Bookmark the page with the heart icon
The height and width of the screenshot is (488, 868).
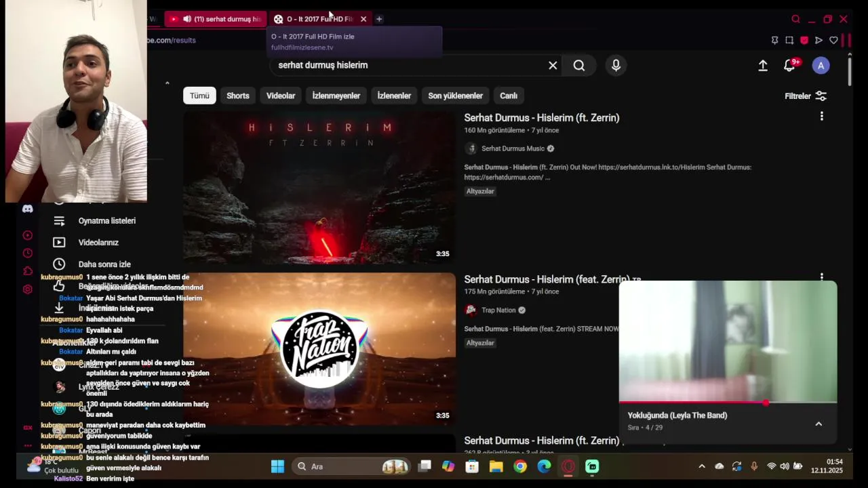833,40
